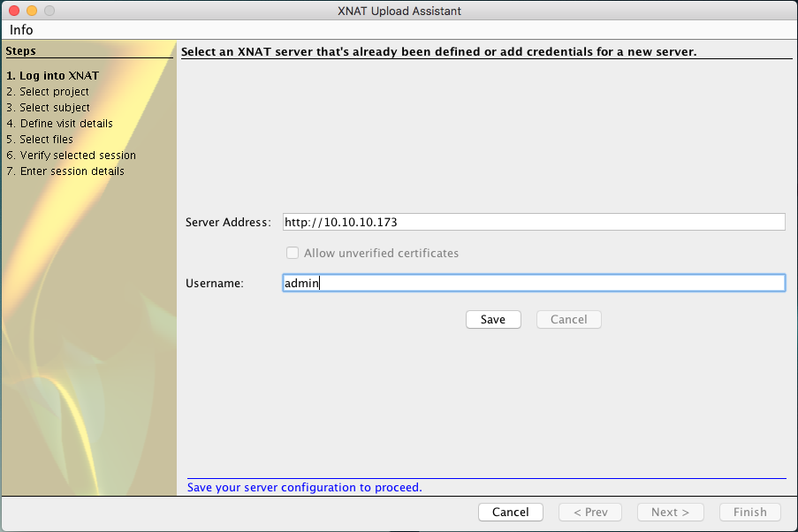This screenshot has height=532, width=798.
Task: Close the XNAT Upload Assistant window
Action: coord(13,11)
